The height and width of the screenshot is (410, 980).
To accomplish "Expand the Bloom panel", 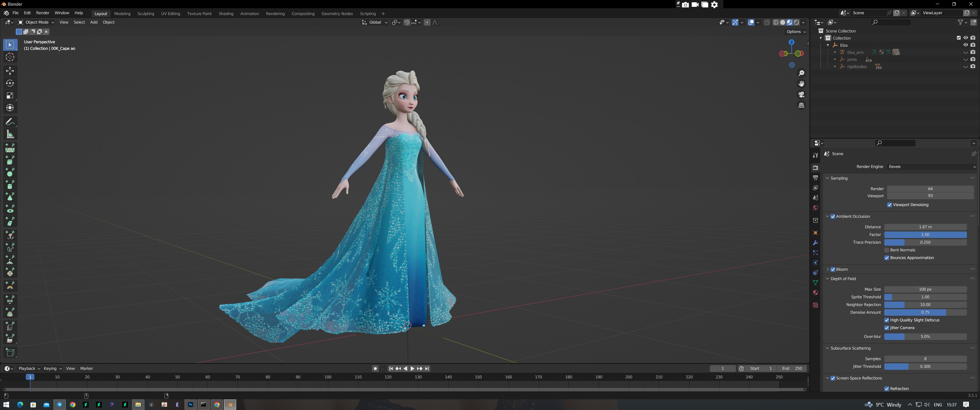I will point(828,269).
